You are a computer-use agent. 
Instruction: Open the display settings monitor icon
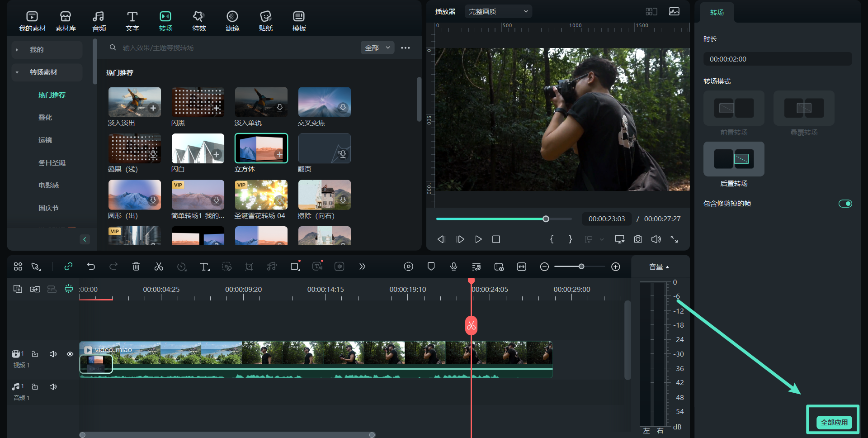pyautogui.click(x=620, y=239)
